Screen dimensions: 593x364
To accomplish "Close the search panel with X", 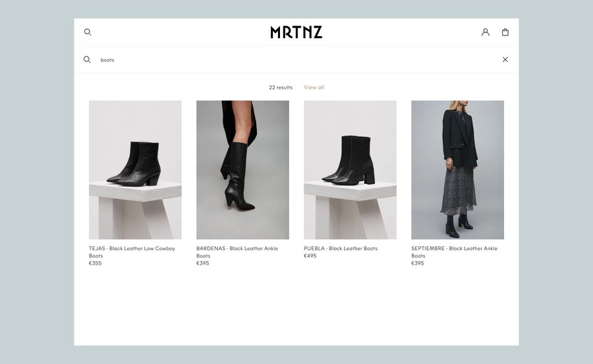I will click(505, 59).
